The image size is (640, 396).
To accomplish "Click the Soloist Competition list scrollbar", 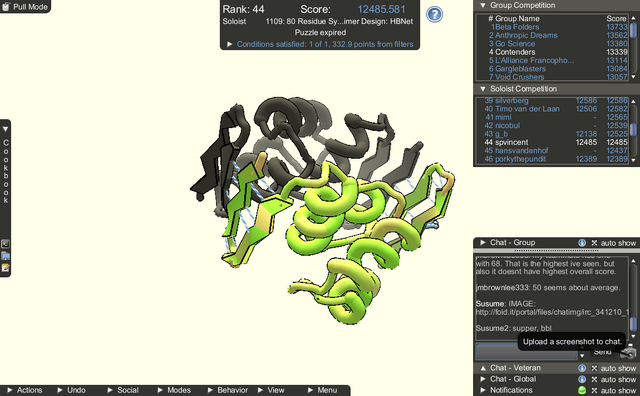I will tap(633, 131).
